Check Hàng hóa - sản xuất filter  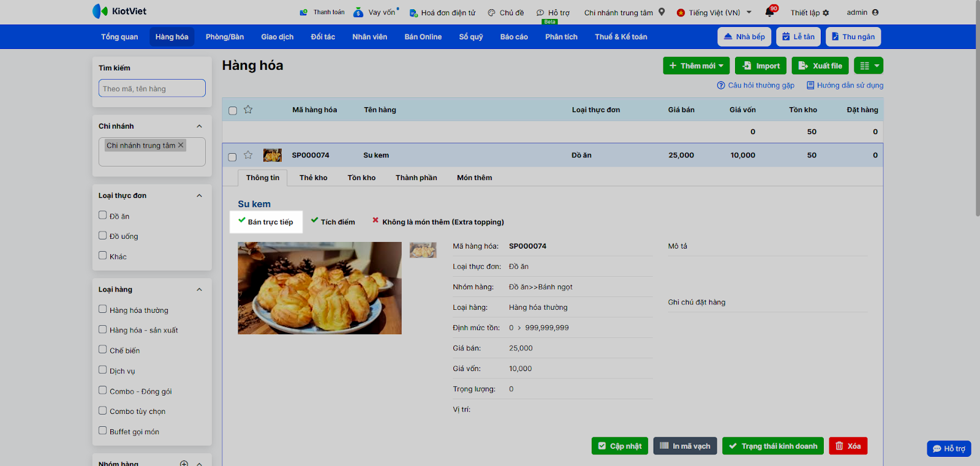[x=103, y=329]
